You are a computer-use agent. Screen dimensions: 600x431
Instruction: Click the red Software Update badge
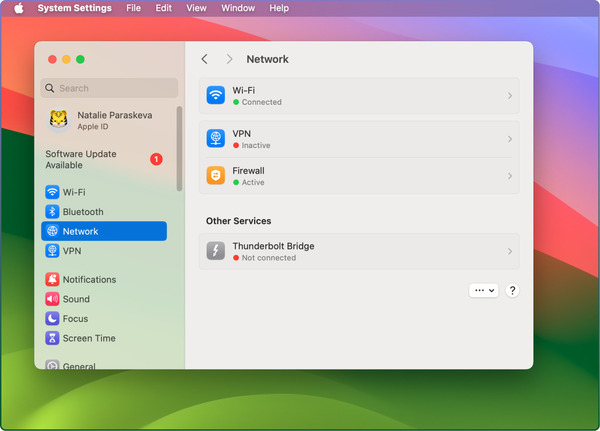click(156, 159)
